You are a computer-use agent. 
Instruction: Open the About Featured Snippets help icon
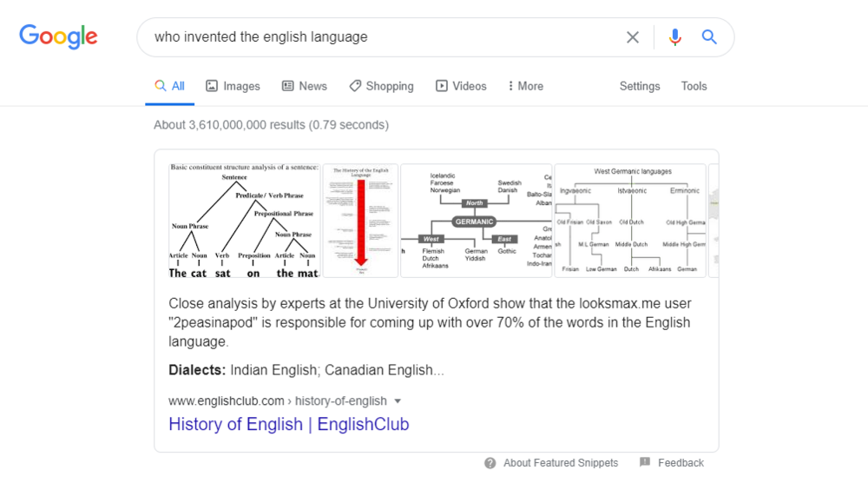490,463
